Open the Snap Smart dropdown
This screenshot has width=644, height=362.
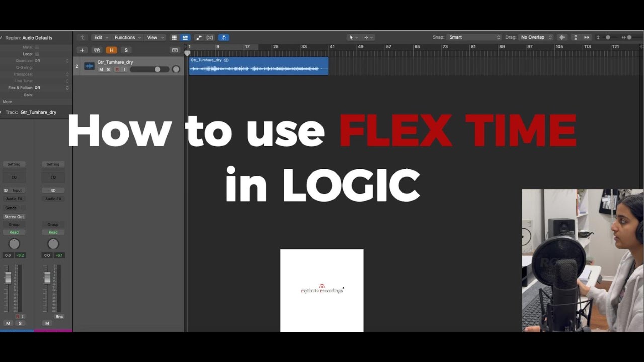474,37
